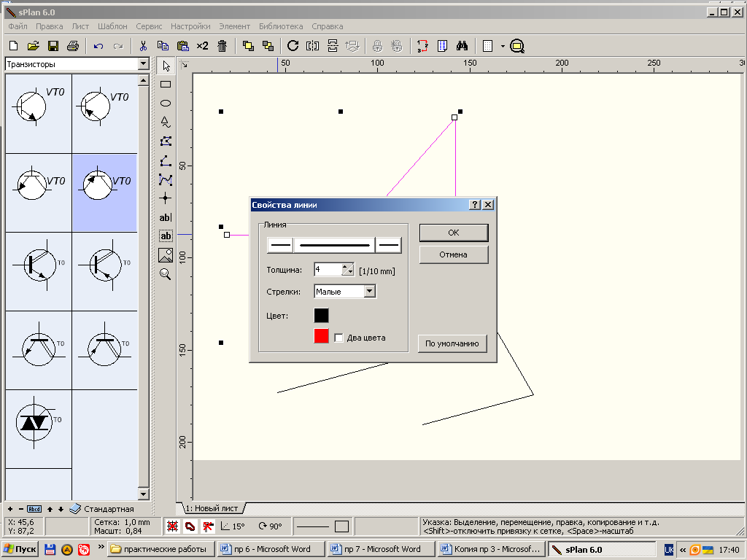Select the pointer tool

tap(166, 65)
